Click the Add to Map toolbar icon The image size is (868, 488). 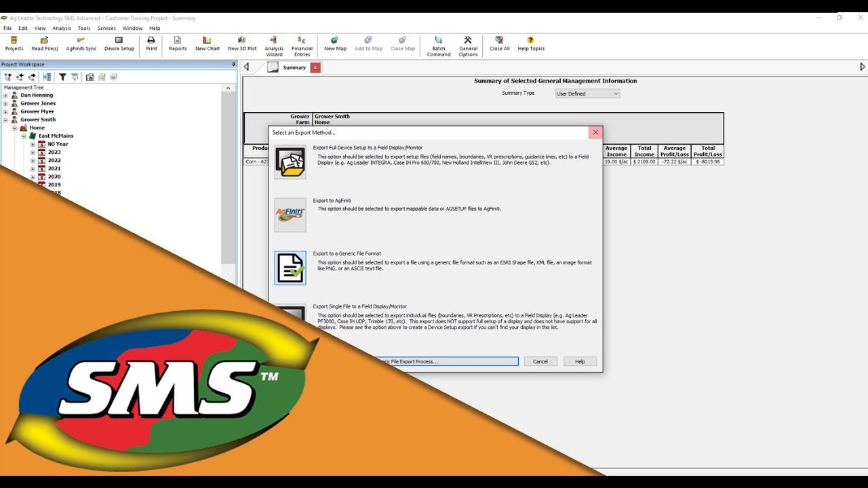[x=368, y=44]
